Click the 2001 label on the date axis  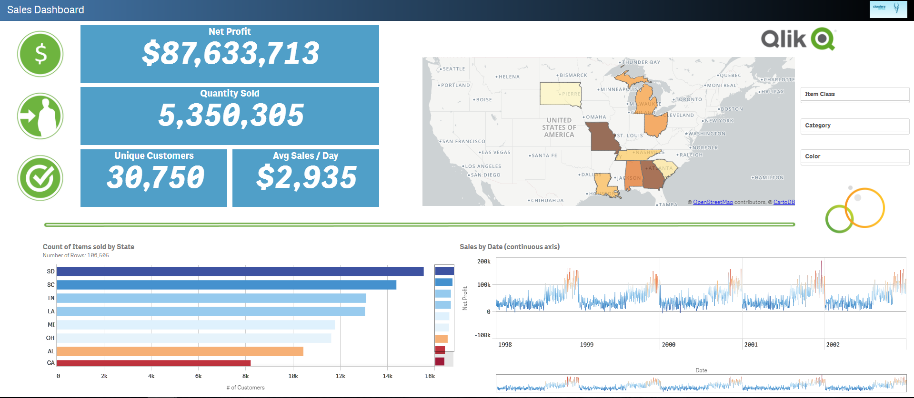(x=750, y=345)
